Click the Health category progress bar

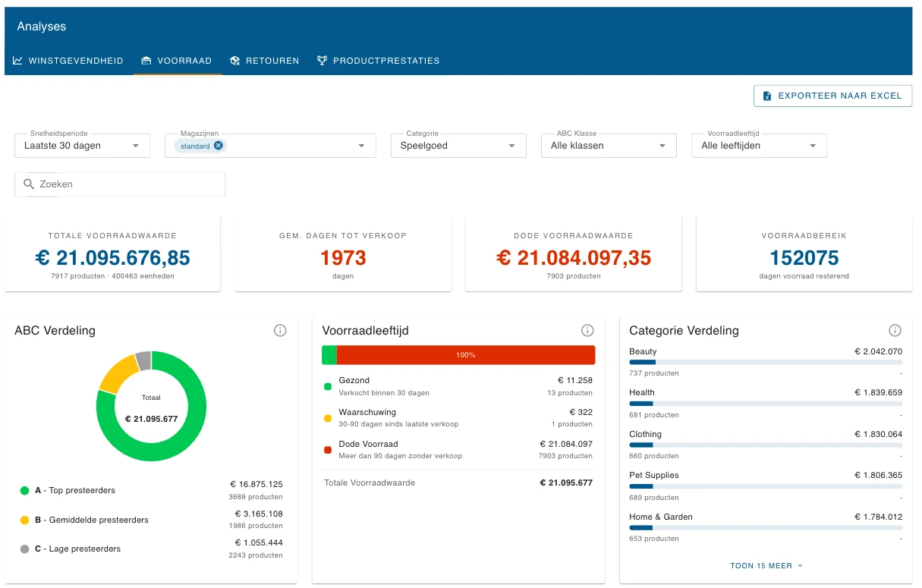click(766, 404)
